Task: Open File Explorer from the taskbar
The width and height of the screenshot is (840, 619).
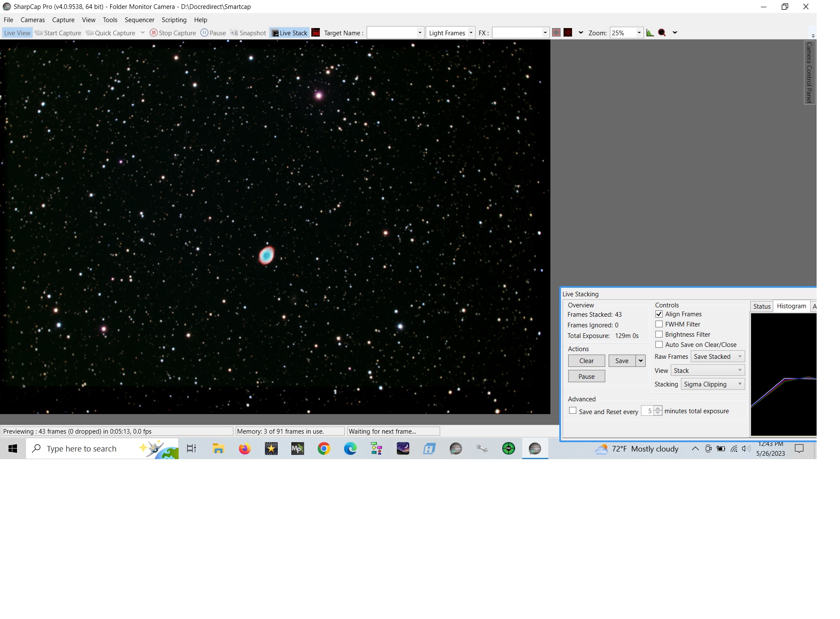Action: coord(218,449)
